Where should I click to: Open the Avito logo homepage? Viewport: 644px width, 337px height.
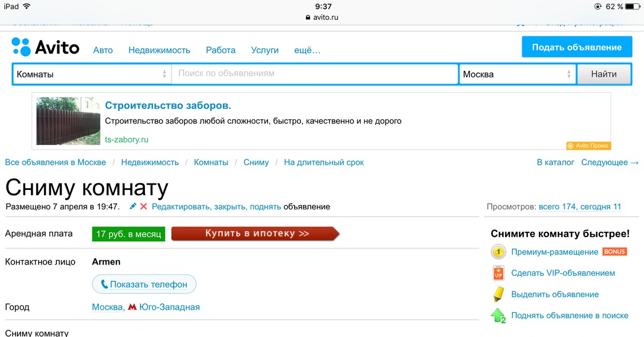point(46,47)
